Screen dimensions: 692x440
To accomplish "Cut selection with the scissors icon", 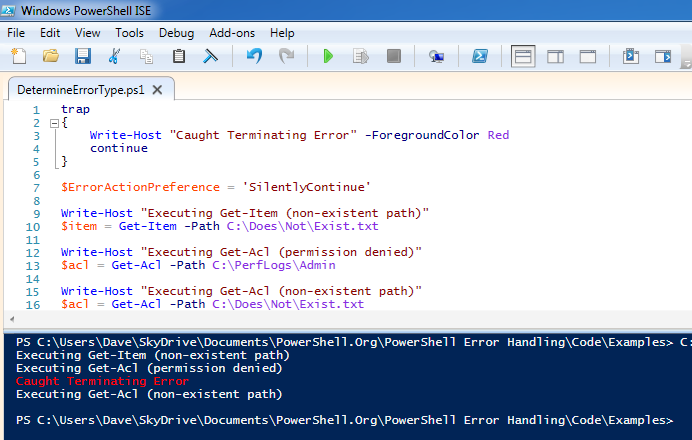I will click(x=115, y=57).
